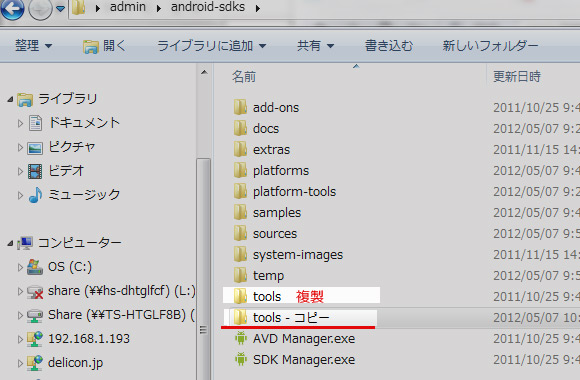Viewport: 580px width, 380px height.
Task: Expand the arrow after android-sdks breadcrumb
Action: click(x=257, y=8)
